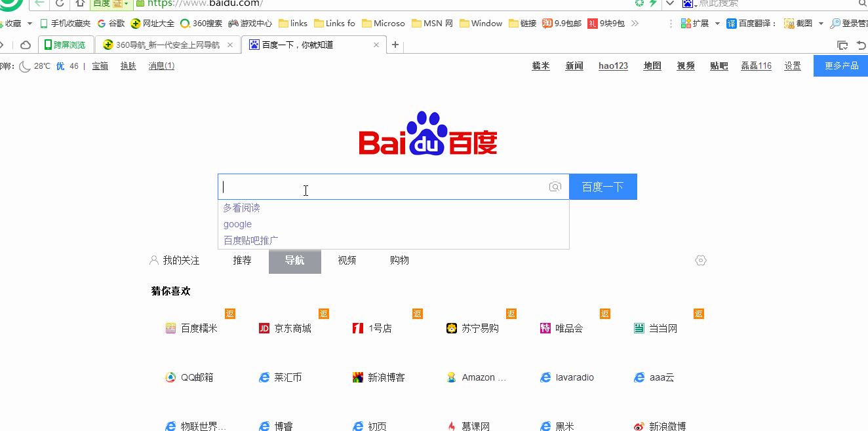Screen dimensions: 868x431
Task: Choose the google search suggestion
Action: tap(393, 224)
